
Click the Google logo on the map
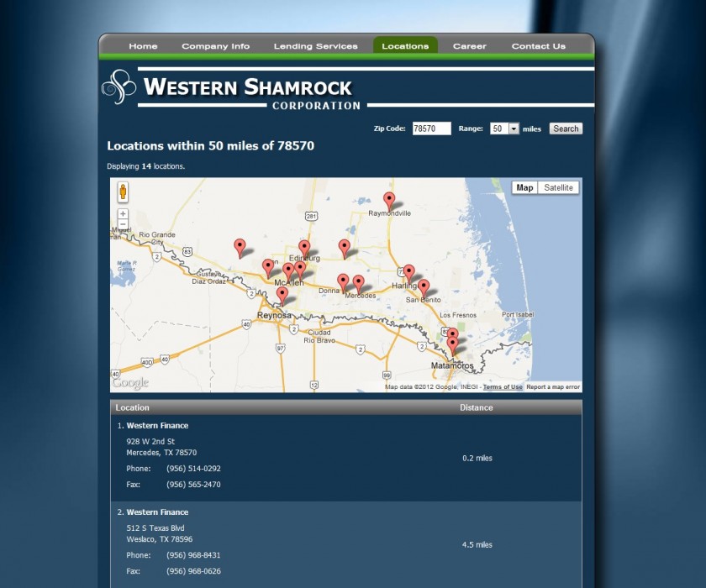coord(130,383)
